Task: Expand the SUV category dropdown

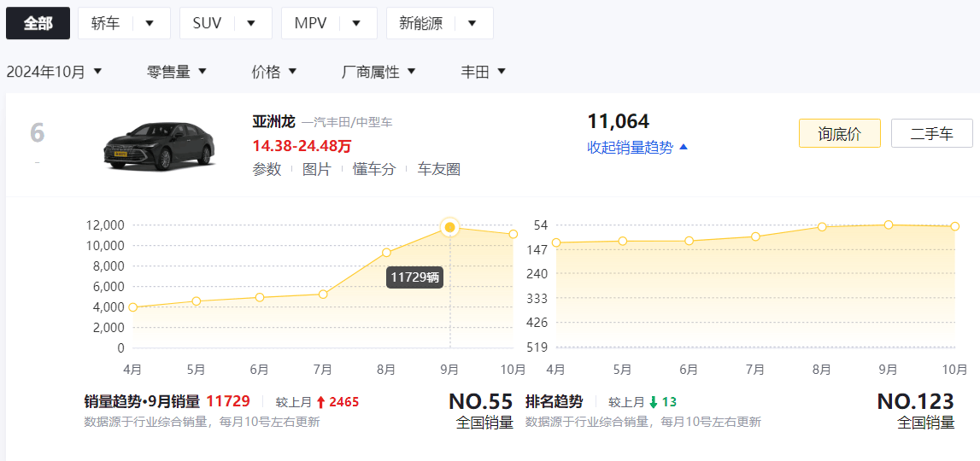Action: click(x=251, y=23)
